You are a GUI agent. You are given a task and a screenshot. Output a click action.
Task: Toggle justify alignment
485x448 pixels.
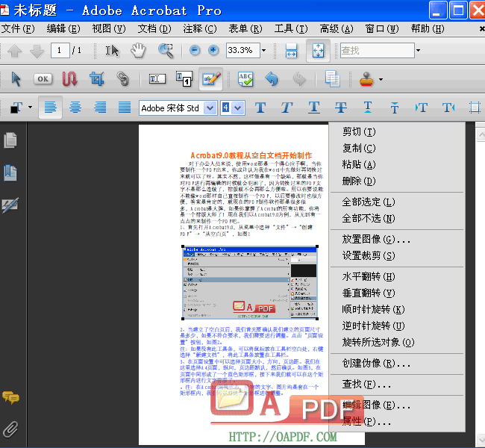(125, 107)
